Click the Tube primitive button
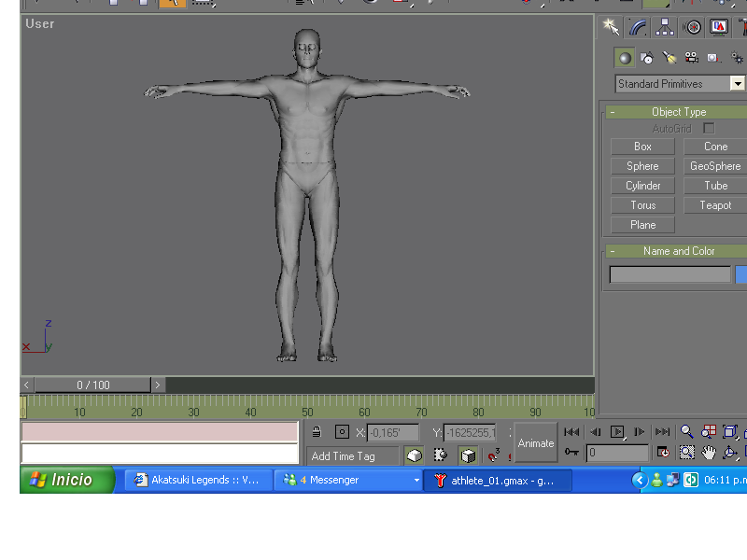This screenshot has height=560, width=747. tap(715, 186)
